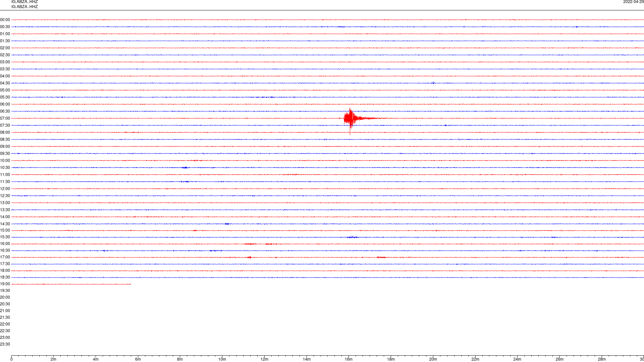
Task: Select the 18:30 row label
Action: (5, 277)
